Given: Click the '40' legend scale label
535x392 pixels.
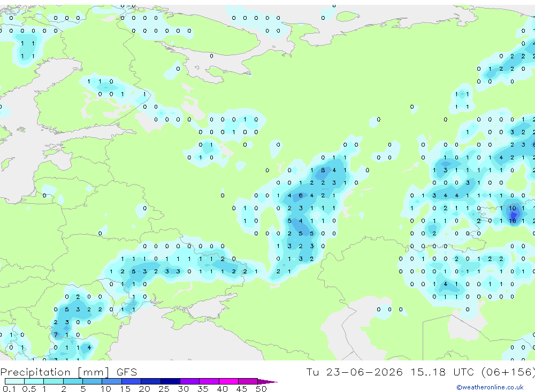Looking at the screenshot, I should coord(222,389).
